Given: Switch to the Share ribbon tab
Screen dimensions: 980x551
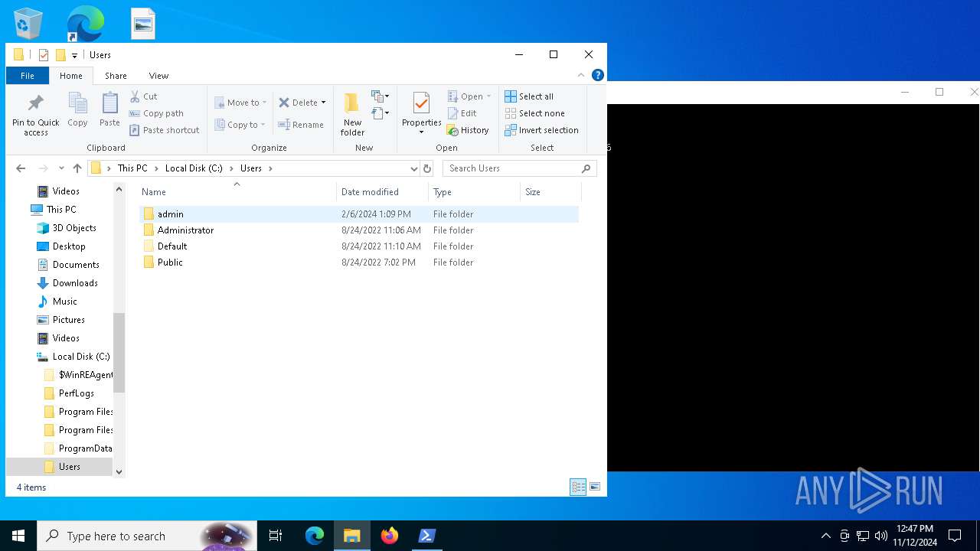Looking at the screenshot, I should [x=116, y=76].
